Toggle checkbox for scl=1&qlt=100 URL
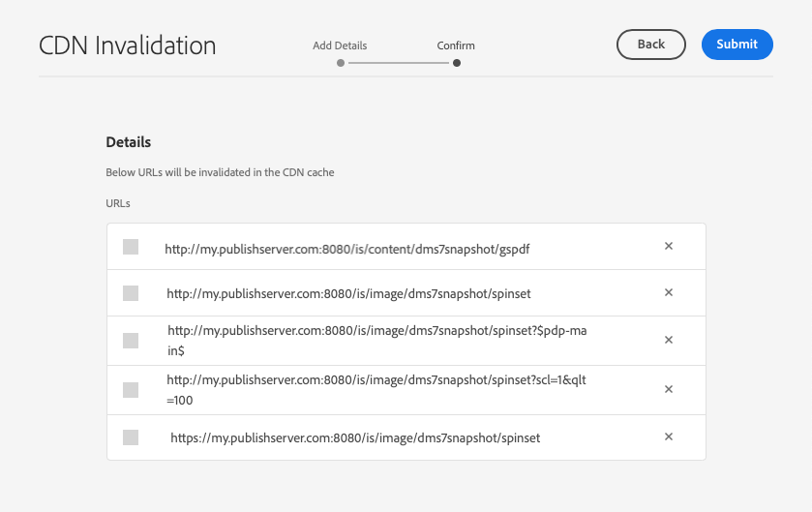Screen dimensions: 812x512 click(131, 389)
